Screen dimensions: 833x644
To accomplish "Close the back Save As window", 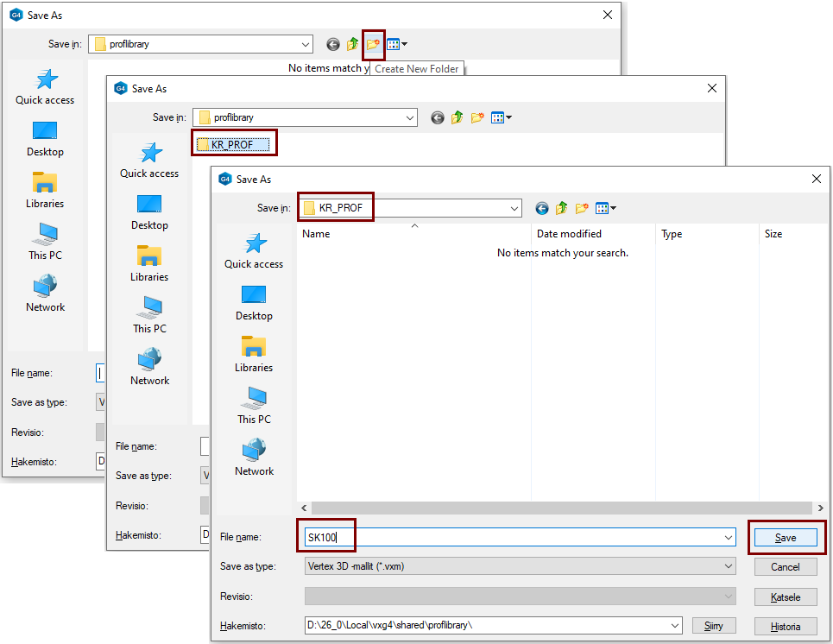I will coord(608,15).
